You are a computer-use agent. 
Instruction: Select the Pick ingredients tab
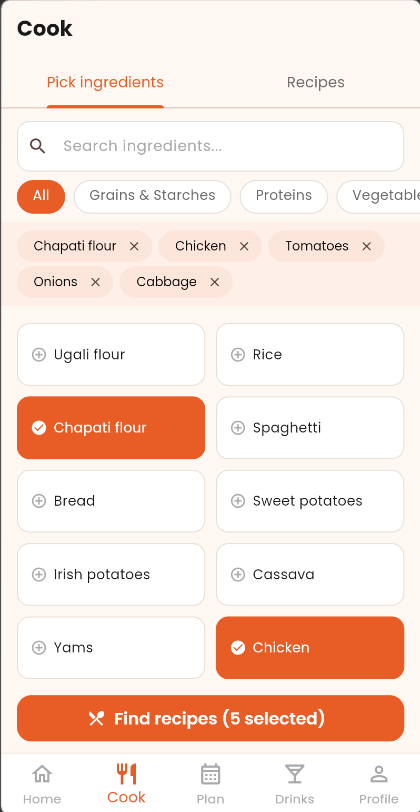click(105, 82)
